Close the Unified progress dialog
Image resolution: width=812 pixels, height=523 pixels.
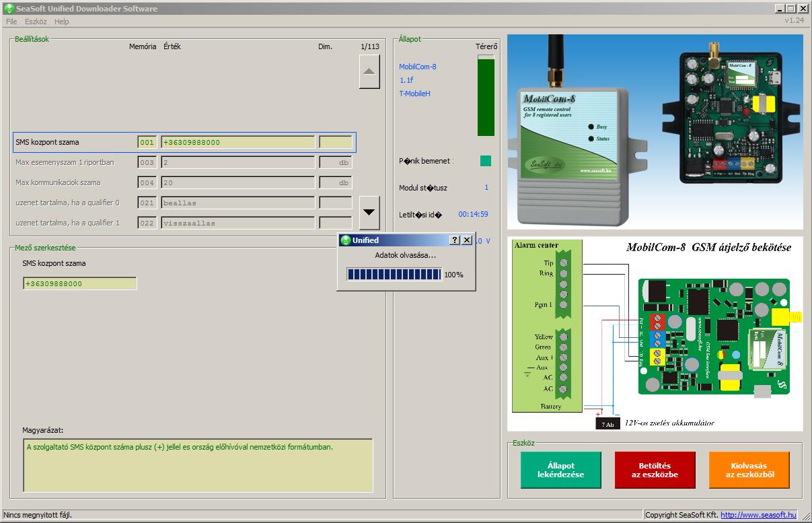[x=467, y=240]
